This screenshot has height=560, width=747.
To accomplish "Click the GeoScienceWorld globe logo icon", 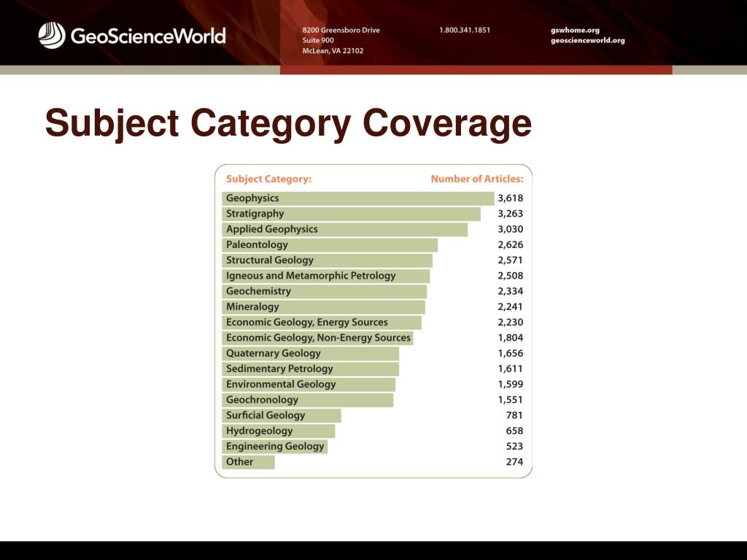I will [x=52, y=35].
